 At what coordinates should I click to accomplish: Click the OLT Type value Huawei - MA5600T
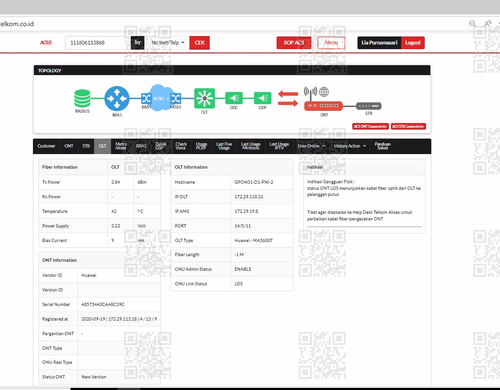(x=253, y=240)
